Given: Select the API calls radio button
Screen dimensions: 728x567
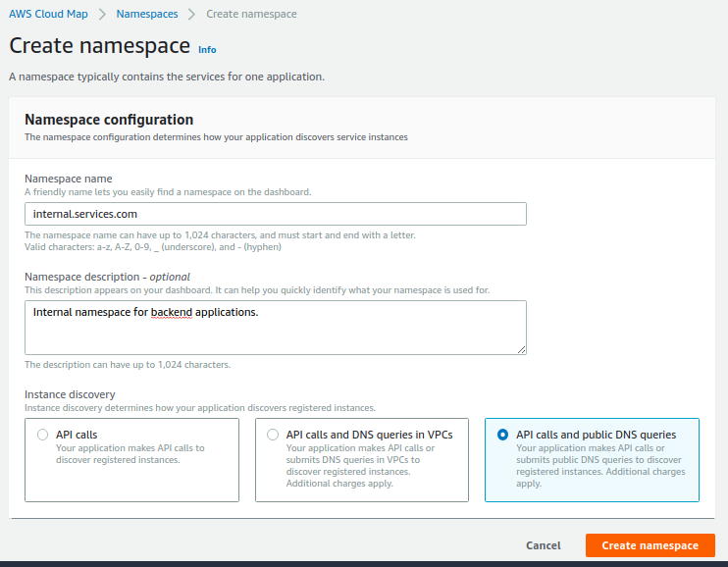Looking at the screenshot, I should pyautogui.click(x=43, y=435).
